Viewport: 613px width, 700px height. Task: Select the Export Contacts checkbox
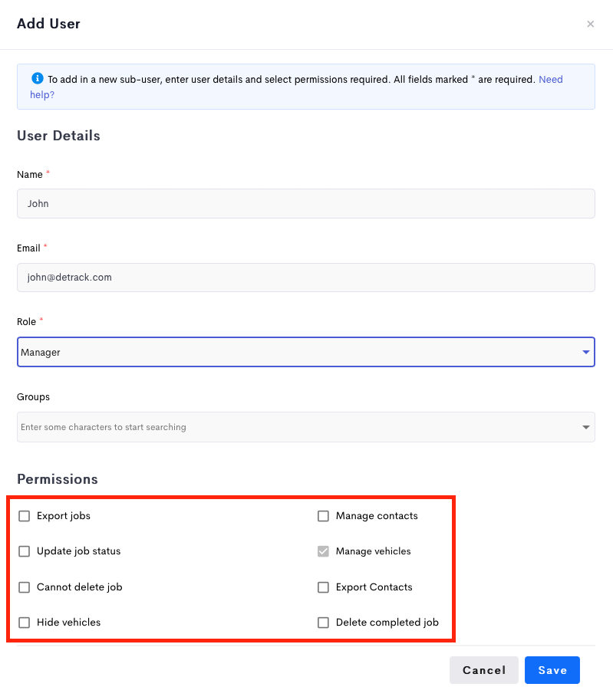323,587
